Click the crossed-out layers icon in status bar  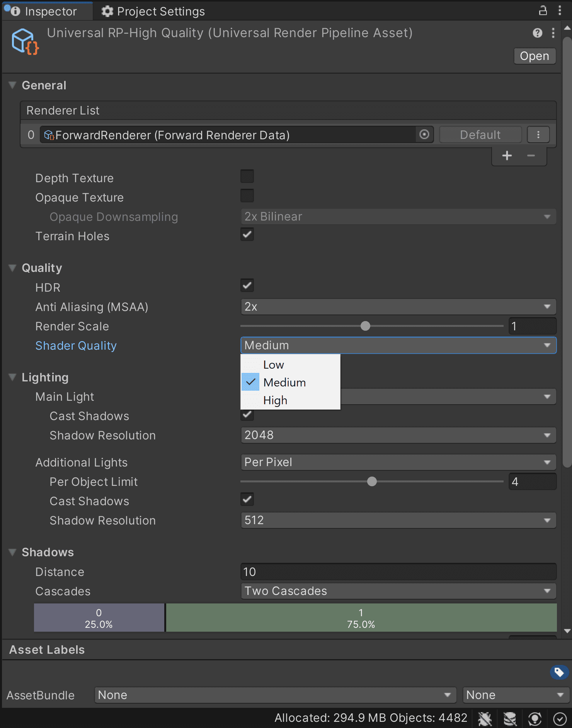[510, 719]
